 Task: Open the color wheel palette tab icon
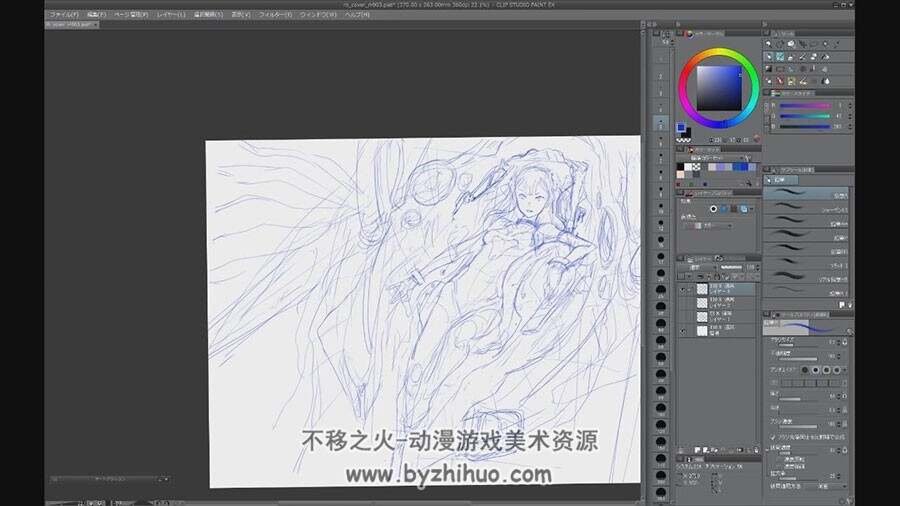689,34
